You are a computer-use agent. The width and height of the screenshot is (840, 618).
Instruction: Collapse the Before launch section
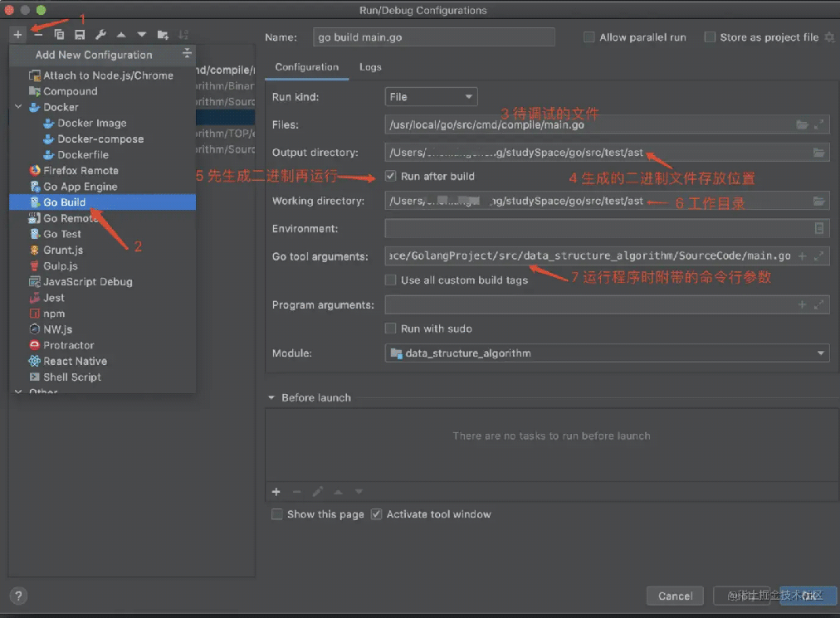coord(271,398)
